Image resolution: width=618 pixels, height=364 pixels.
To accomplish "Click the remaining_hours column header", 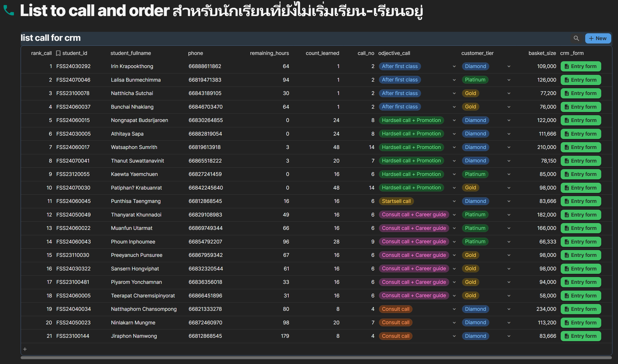I will (269, 53).
